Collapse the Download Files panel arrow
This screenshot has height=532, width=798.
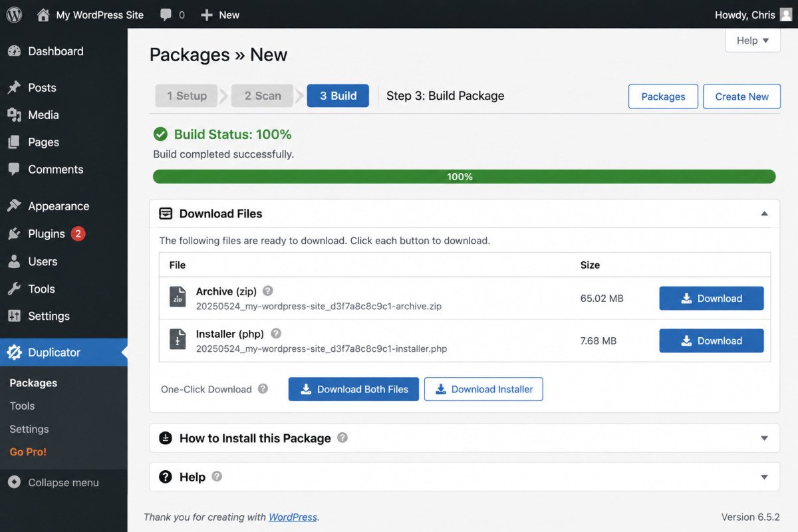764,214
